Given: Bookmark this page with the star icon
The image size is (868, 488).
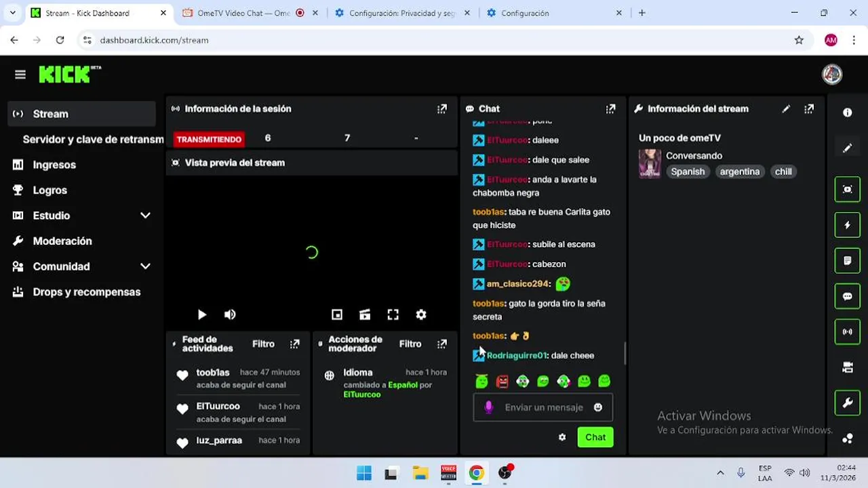Looking at the screenshot, I should pyautogui.click(x=799, y=40).
